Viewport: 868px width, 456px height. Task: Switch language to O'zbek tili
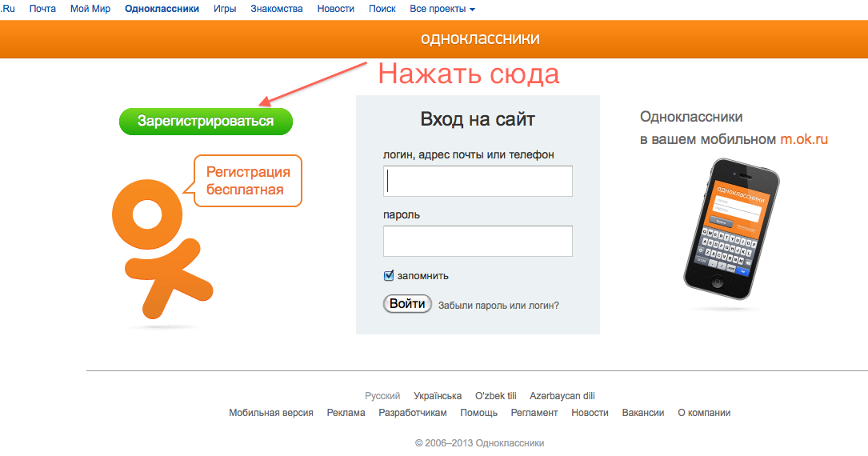pos(495,396)
